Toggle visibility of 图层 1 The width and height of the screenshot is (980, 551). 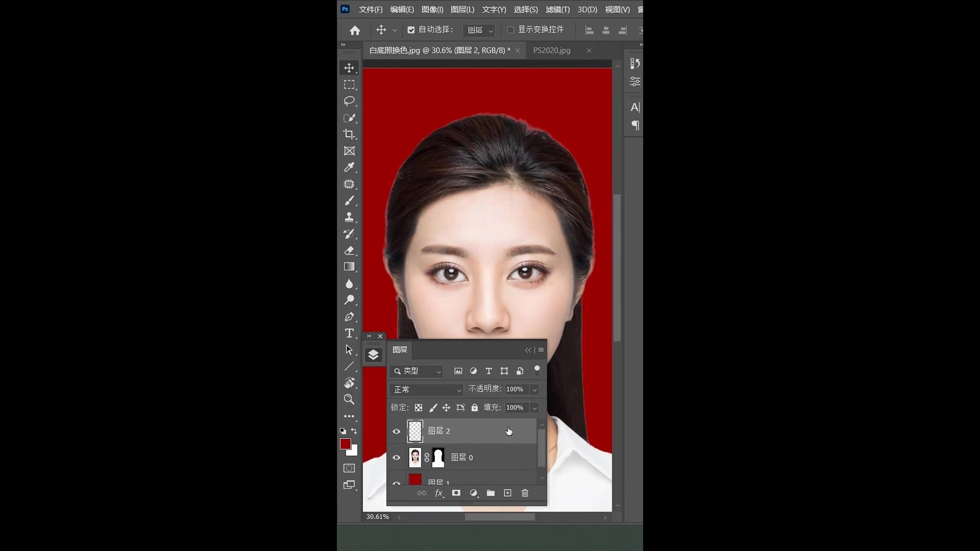(x=397, y=482)
